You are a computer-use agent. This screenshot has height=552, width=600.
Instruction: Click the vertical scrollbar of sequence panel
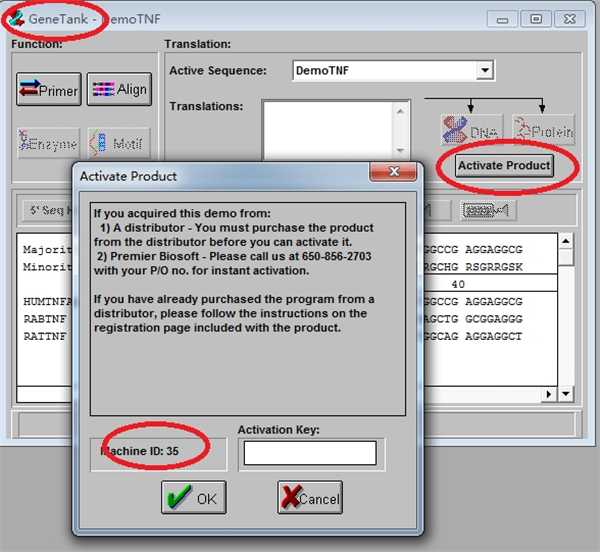point(566,320)
